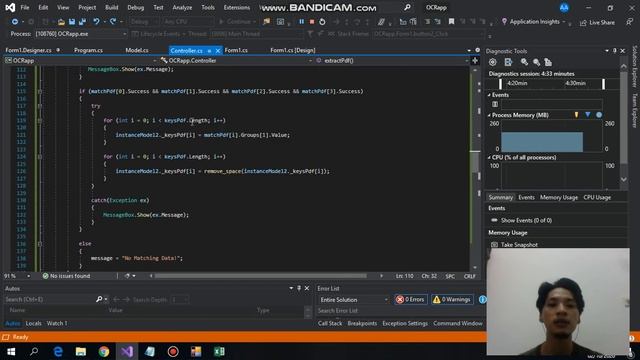Close the Controller.cs tab
The width and height of the screenshot is (640, 360).
click(218, 51)
